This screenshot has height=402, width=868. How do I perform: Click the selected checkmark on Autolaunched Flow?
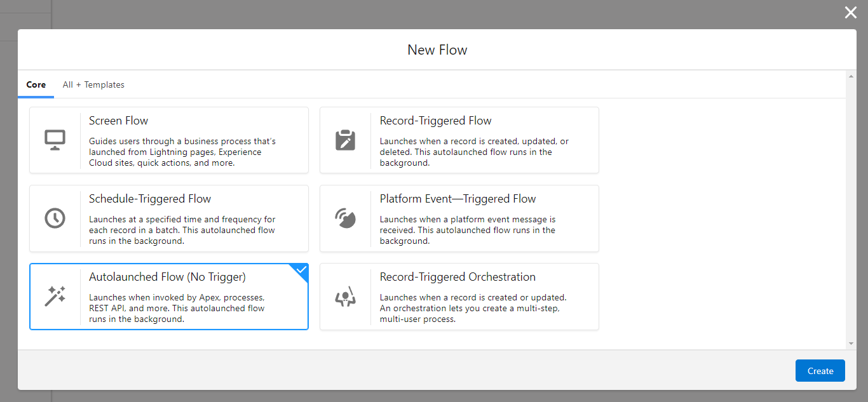click(x=301, y=270)
